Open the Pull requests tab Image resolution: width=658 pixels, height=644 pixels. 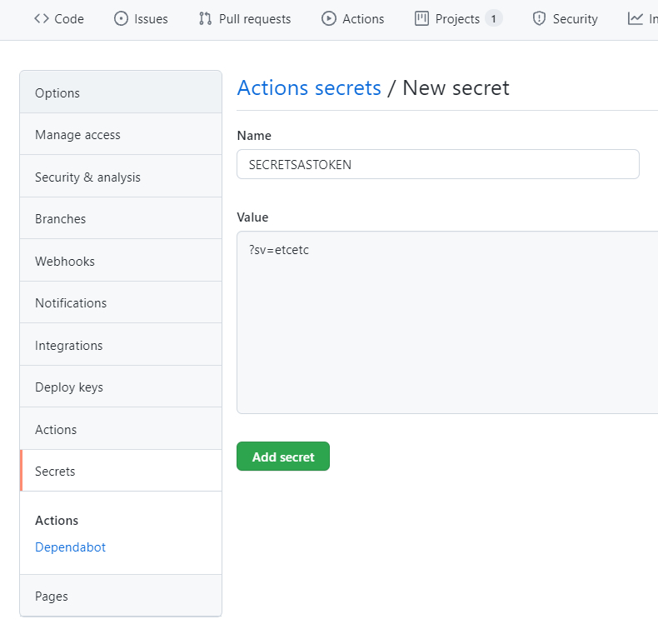click(245, 19)
